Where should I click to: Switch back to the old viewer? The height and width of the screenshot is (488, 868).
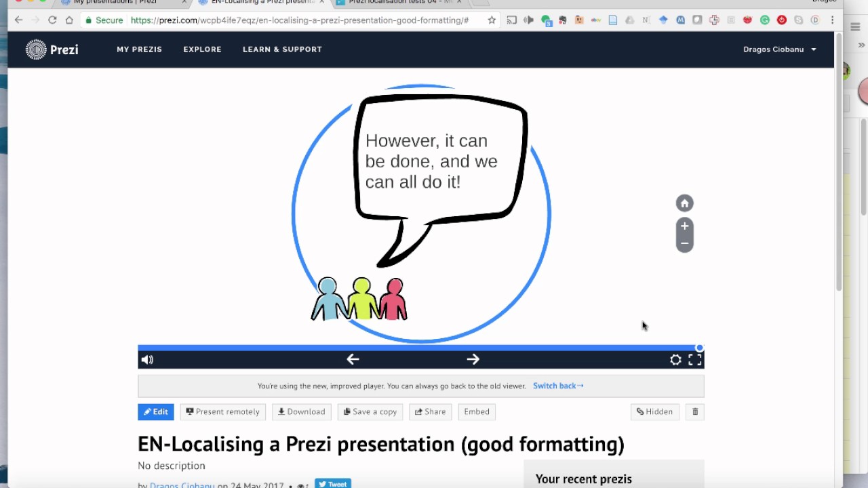(558, 386)
